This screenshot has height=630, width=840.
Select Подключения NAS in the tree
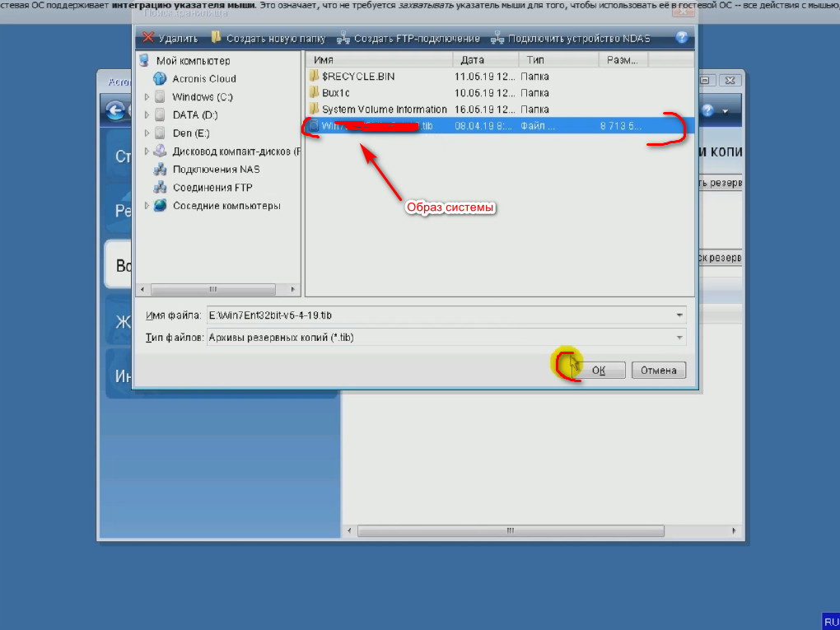point(216,170)
